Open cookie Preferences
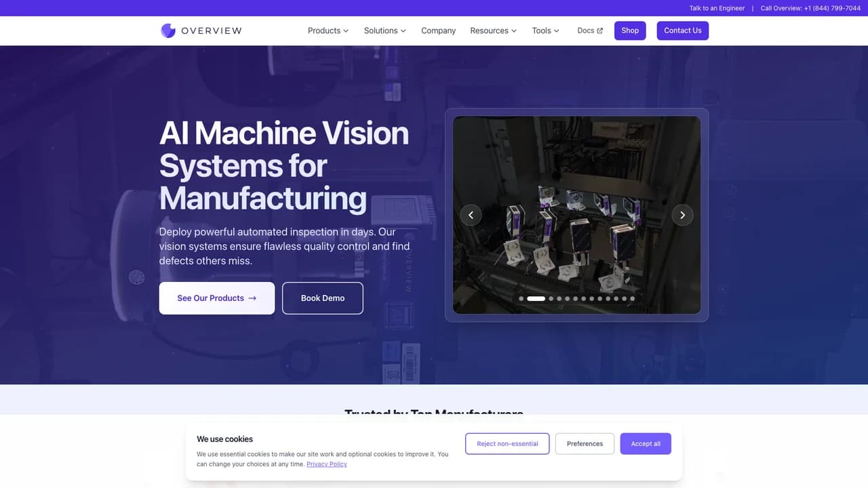Screen dimensions: 868x488 (x=585, y=444)
